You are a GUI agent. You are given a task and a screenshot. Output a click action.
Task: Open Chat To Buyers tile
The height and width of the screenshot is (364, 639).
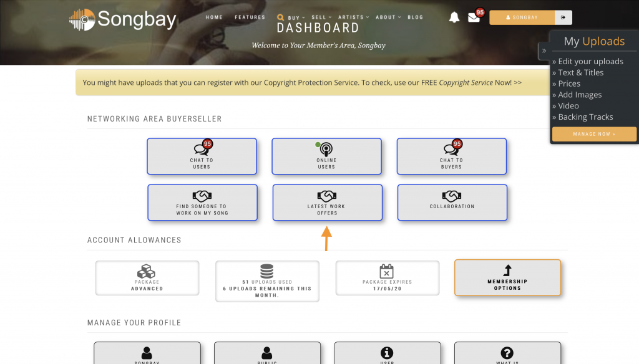(x=452, y=156)
